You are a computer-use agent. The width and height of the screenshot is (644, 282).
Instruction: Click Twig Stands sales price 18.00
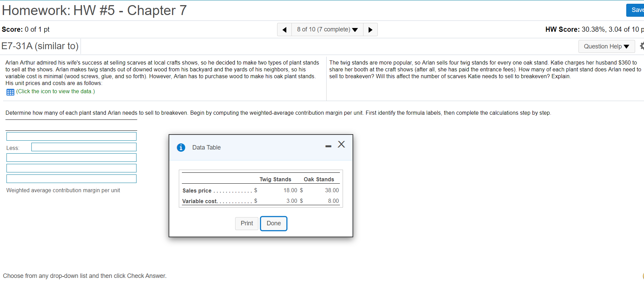290,191
